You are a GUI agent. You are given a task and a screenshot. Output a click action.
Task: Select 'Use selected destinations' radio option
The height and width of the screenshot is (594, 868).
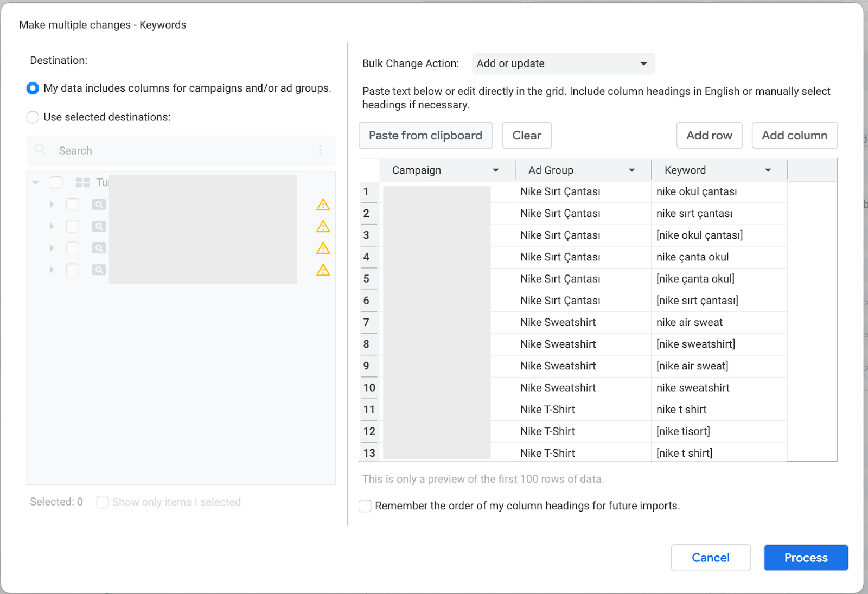(33, 117)
